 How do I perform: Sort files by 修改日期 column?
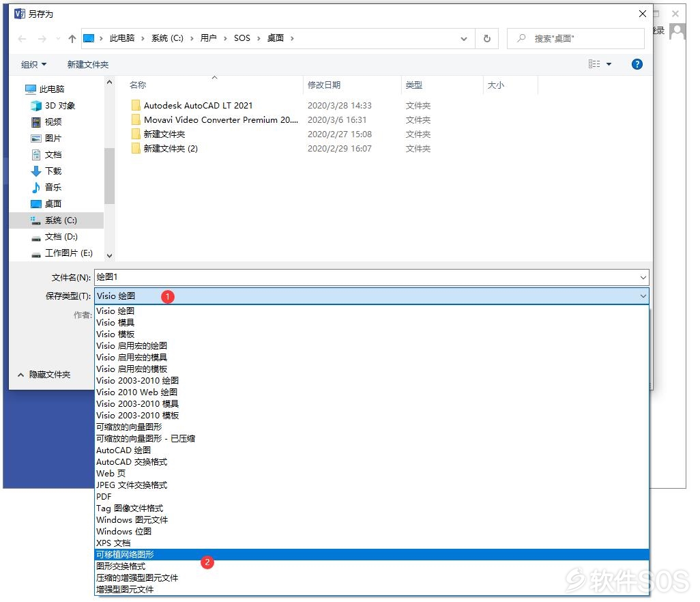pos(324,85)
